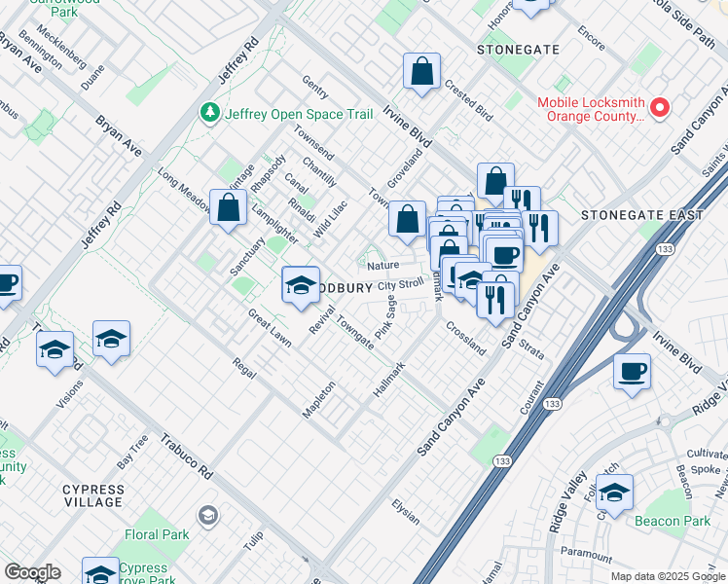Click the Mecklenberg street label

61,47
